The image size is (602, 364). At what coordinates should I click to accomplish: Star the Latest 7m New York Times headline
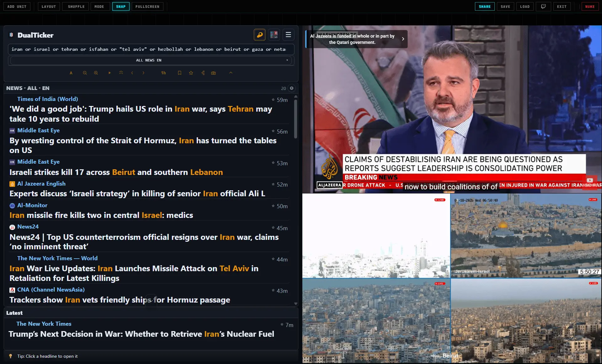point(282,325)
